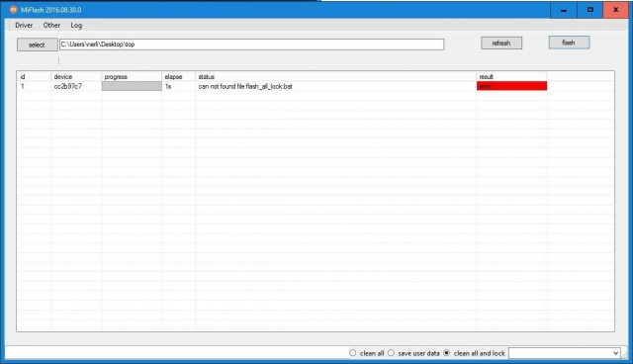Select device cc2b97c7 cell
The height and width of the screenshot is (364, 633).
pos(76,86)
